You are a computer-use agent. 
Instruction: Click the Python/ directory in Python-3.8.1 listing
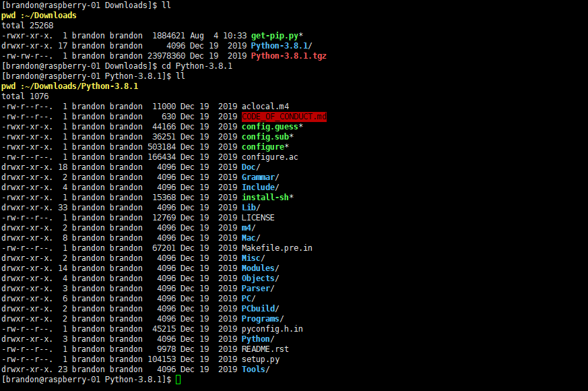(x=258, y=340)
